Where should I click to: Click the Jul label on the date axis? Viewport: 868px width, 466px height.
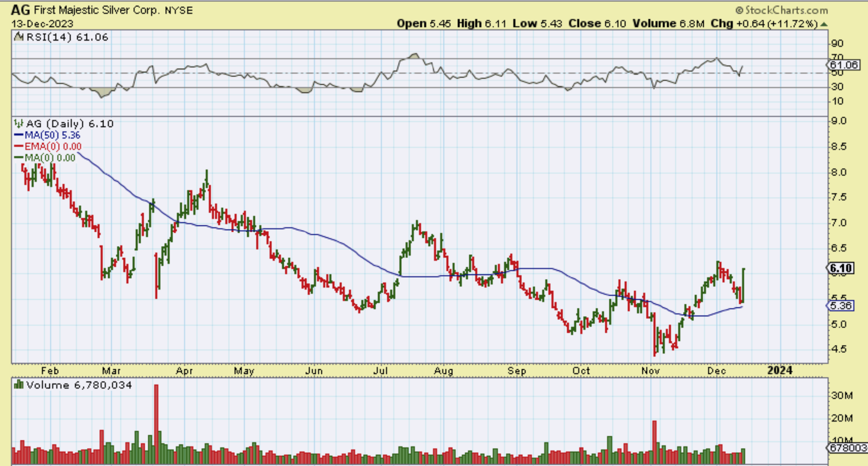coord(380,371)
